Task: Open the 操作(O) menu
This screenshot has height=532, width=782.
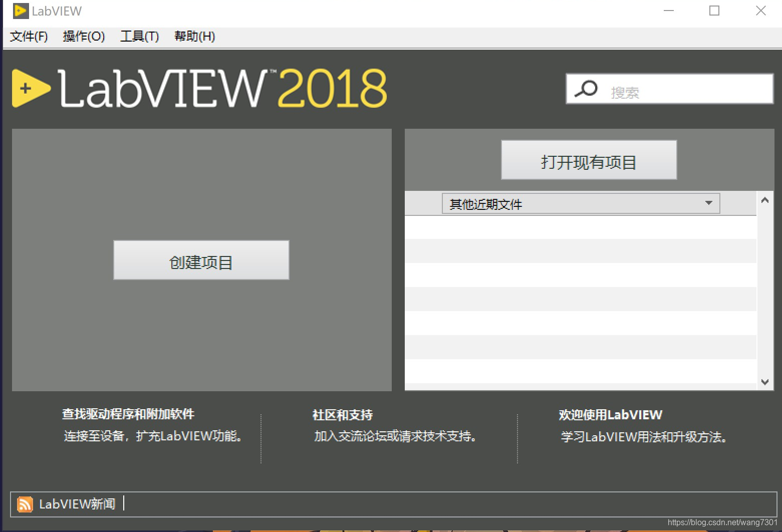Action: pyautogui.click(x=83, y=36)
